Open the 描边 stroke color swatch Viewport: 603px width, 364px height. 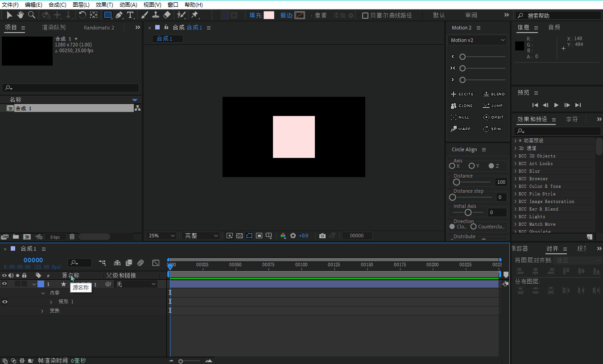point(300,15)
